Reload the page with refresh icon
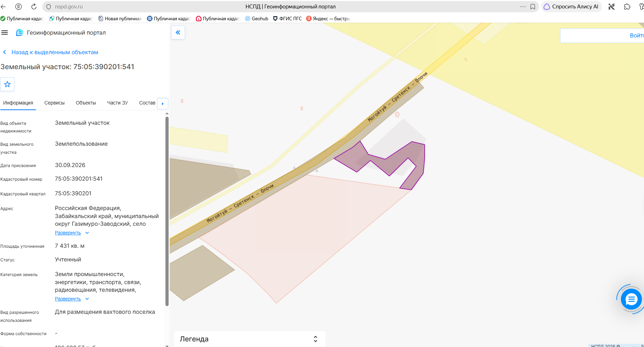Viewport: 644px width, 347px height. pyautogui.click(x=34, y=7)
